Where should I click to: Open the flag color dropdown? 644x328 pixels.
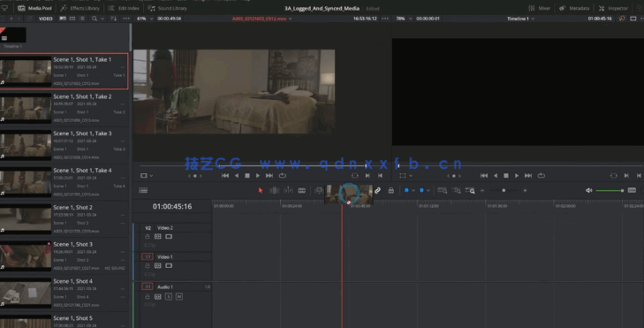[x=413, y=190]
